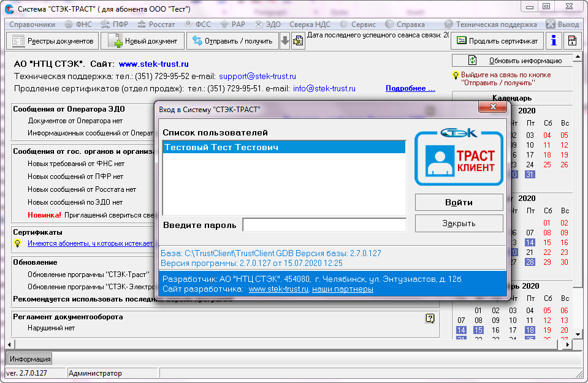
Task: Open the Сверка НДС menu
Action: pyautogui.click(x=310, y=25)
